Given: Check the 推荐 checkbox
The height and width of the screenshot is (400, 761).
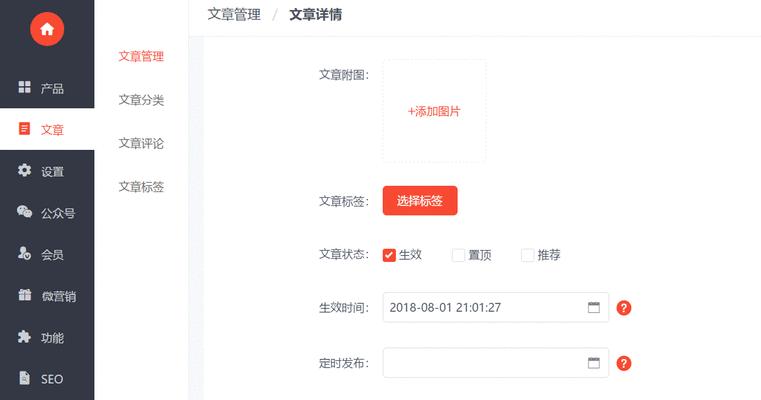Looking at the screenshot, I should click(x=528, y=255).
